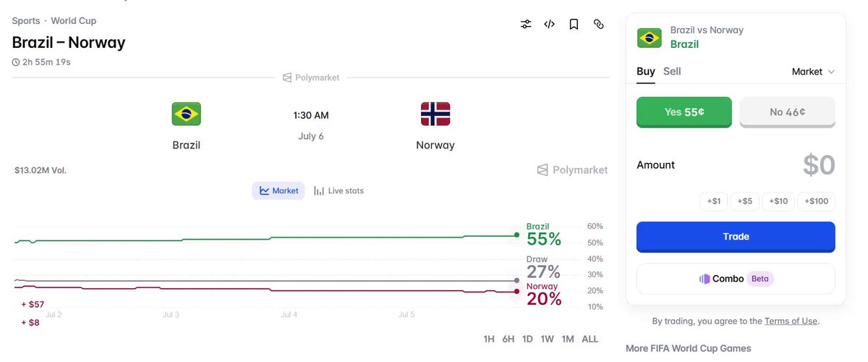Click the Brazil flag in trade panel

click(649, 38)
